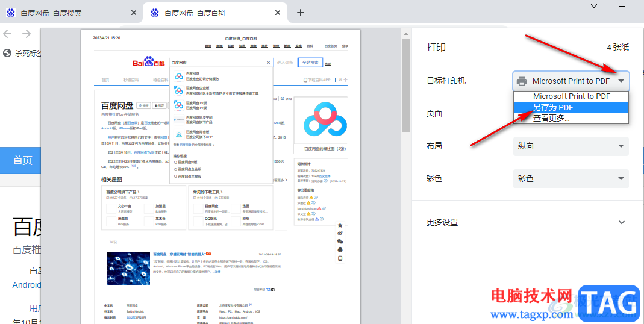Click the print preview vertical scrollbar thumb
The height and width of the screenshot is (324, 644).
click(406, 86)
